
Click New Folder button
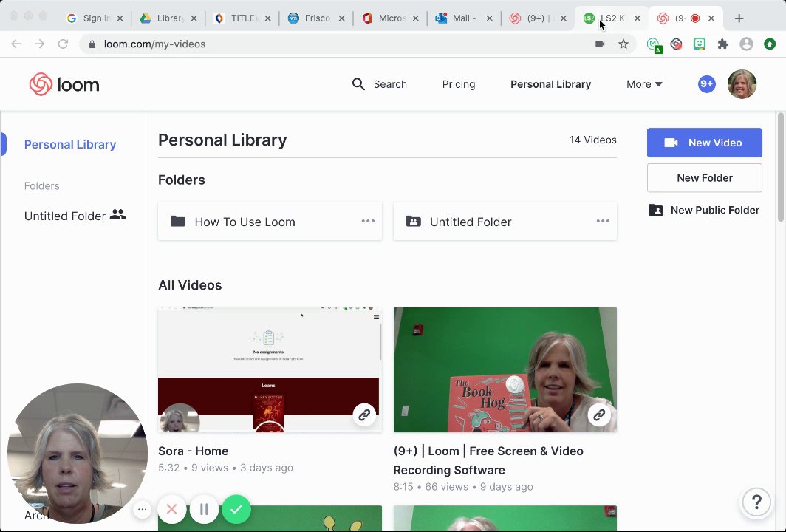(x=704, y=177)
